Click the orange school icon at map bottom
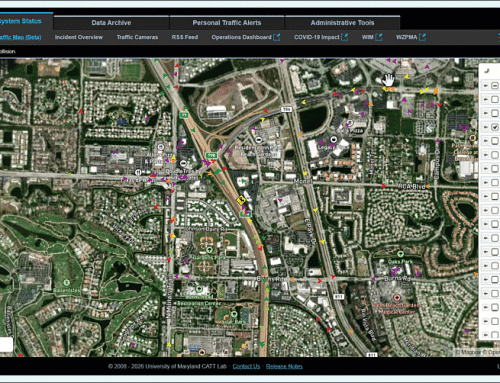Screen dimensions: 500x383 pyautogui.click(x=201, y=352)
